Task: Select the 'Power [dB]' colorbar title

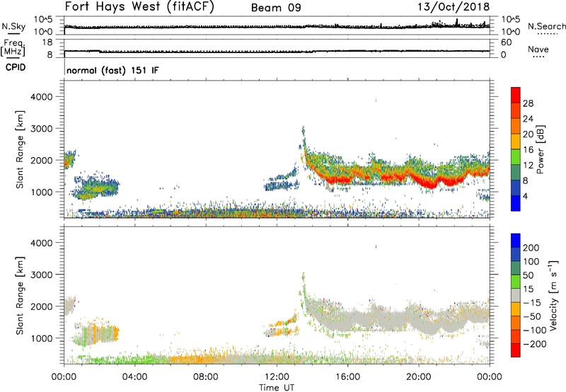Action: pyautogui.click(x=541, y=149)
